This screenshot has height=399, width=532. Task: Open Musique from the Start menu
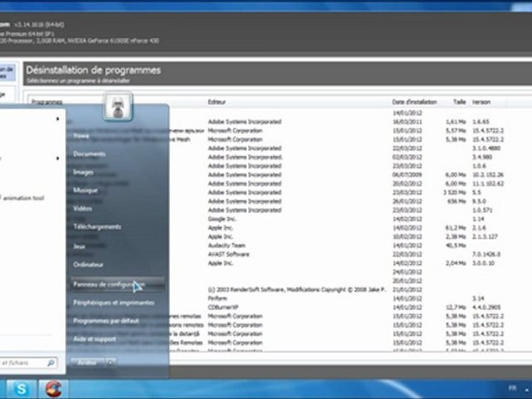click(x=85, y=190)
